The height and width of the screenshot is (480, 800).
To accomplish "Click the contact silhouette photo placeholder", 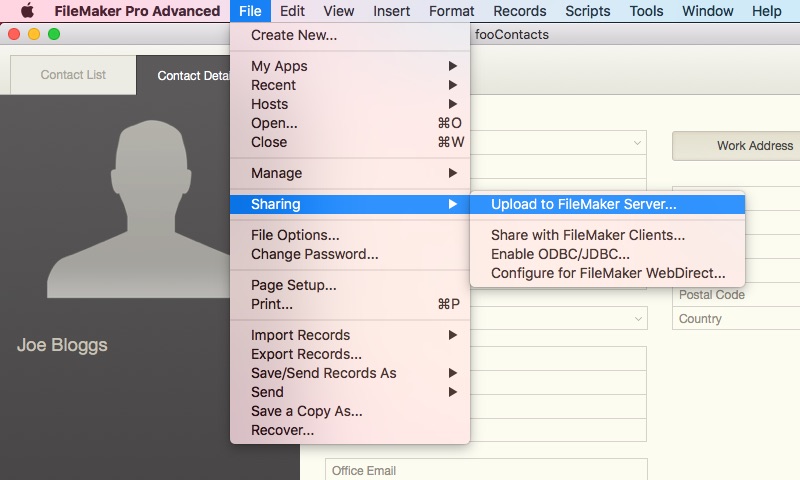I will 139,209.
